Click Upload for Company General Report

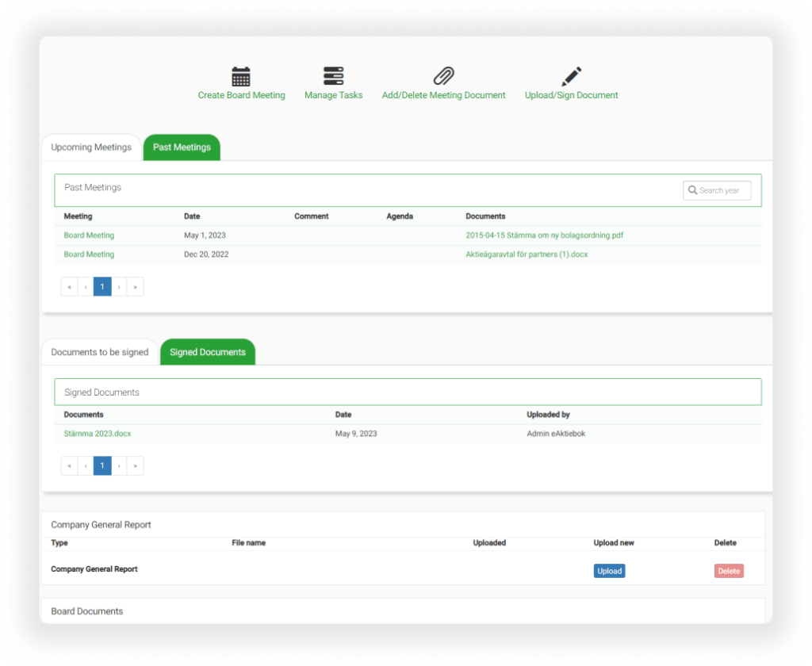pos(610,571)
